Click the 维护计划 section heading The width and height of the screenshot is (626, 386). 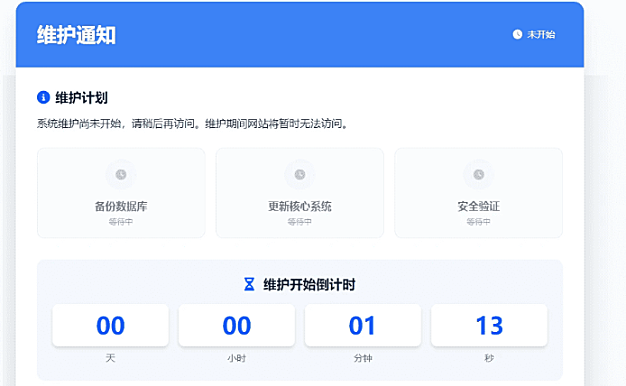pos(81,97)
